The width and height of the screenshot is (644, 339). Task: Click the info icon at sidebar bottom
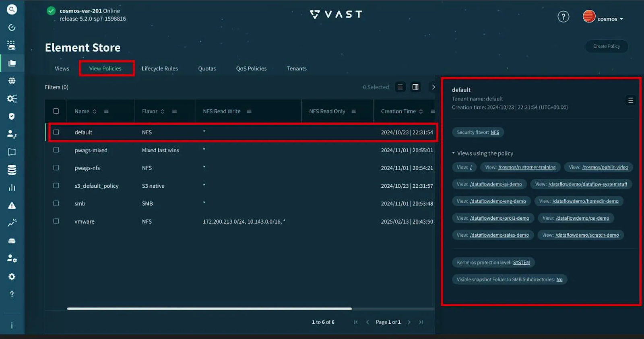(x=12, y=326)
